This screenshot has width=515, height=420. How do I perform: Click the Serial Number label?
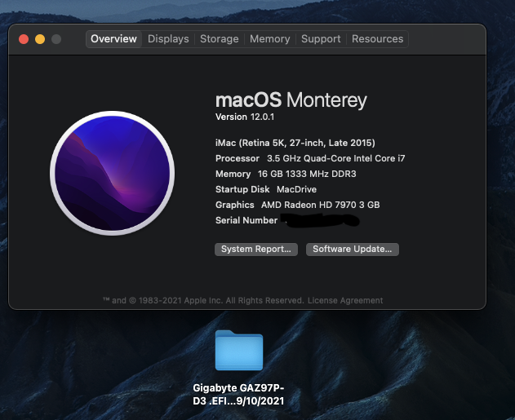(x=246, y=220)
